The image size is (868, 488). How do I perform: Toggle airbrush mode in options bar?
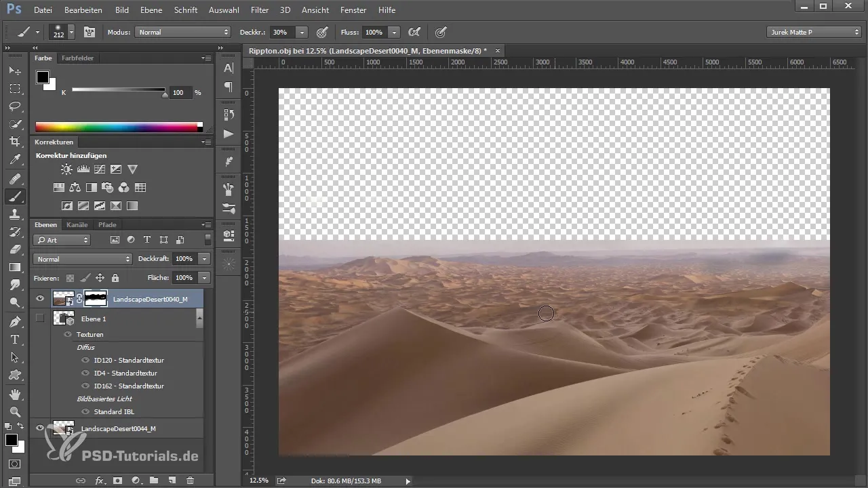point(414,32)
